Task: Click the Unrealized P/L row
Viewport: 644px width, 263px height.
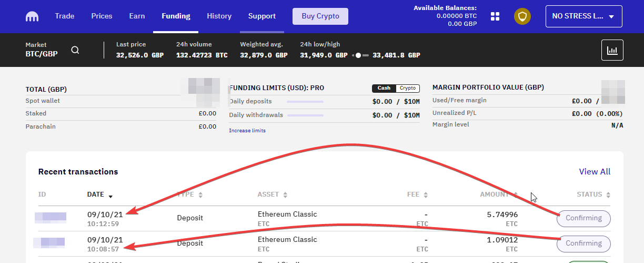Action: (528, 113)
